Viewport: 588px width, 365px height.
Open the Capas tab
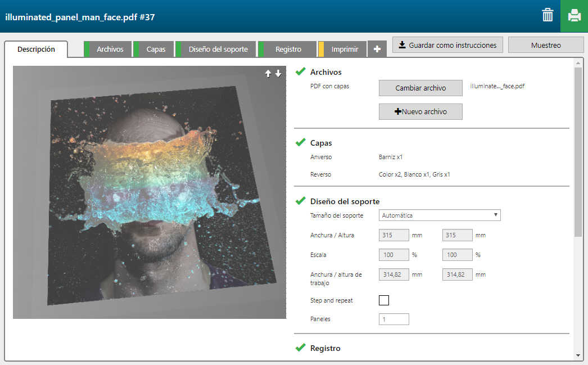(x=156, y=49)
